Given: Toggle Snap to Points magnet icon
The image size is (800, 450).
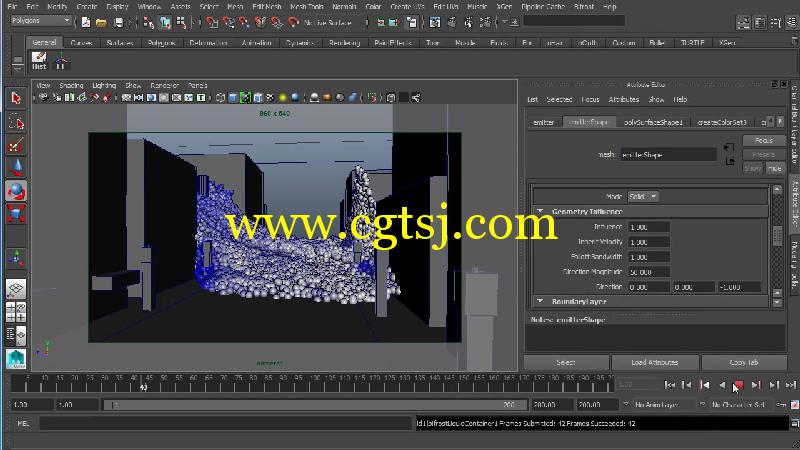Looking at the screenshot, I should pos(244,22).
